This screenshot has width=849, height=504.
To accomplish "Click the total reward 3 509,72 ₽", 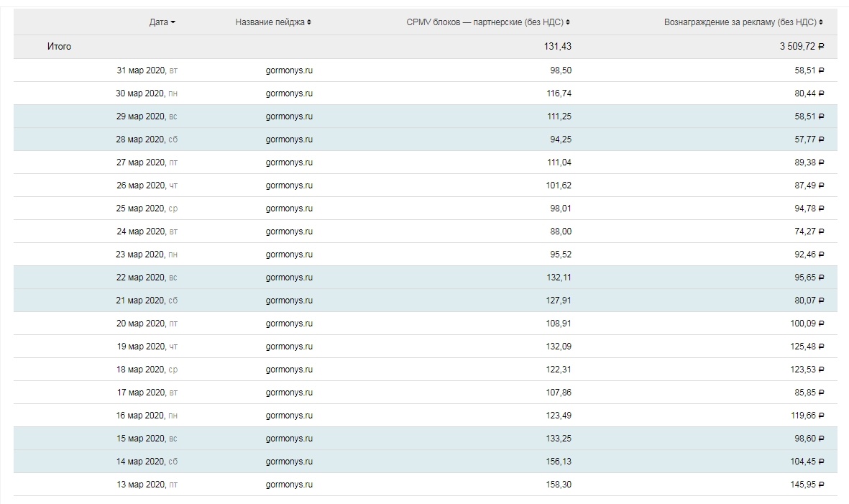I will [802, 47].
